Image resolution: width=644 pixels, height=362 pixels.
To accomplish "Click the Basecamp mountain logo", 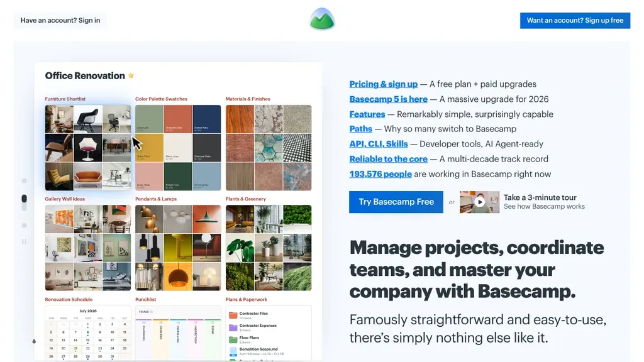I will point(322,19).
